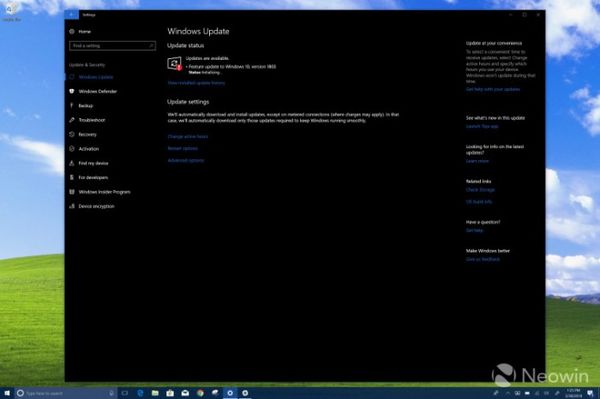Screen dimensions: 600x399
Task: Click Give us feedback link
Action: click(x=483, y=259)
